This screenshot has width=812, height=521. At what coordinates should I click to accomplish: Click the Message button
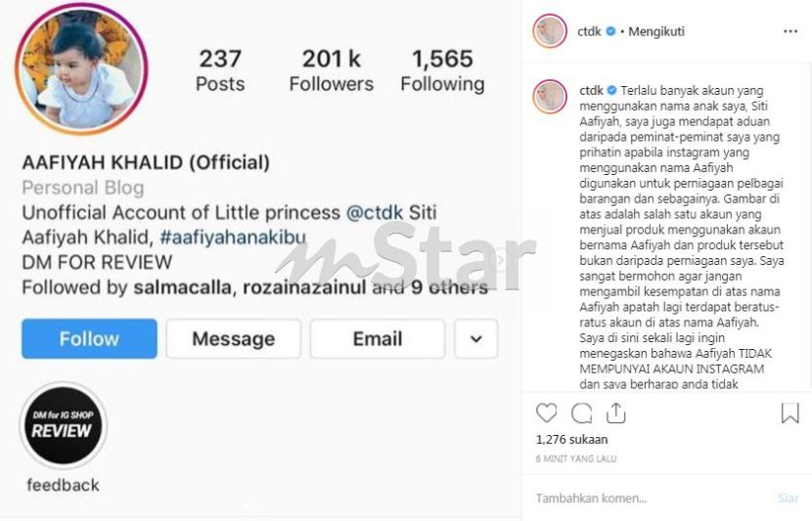tap(233, 339)
